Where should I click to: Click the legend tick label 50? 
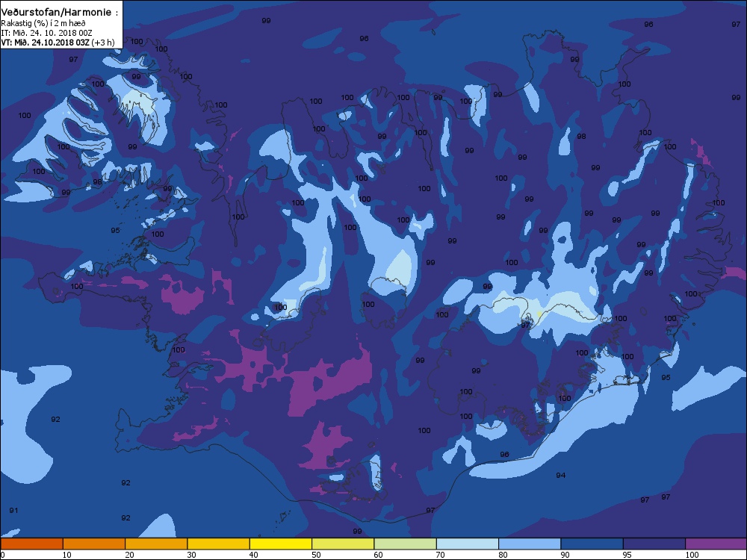pos(316,555)
